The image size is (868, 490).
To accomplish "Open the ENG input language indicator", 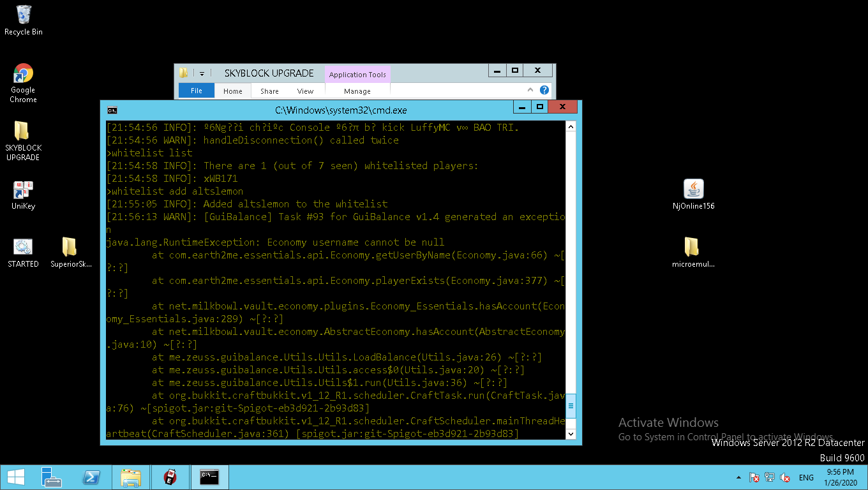I will (806, 478).
